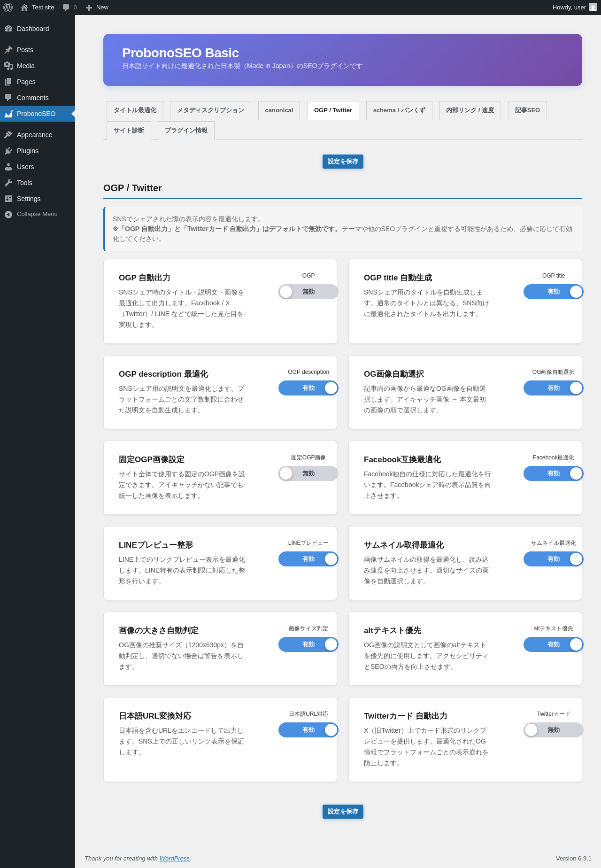Click the user avatar icon
Image resolution: width=601 pixels, height=868 pixels.
[593, 8]
